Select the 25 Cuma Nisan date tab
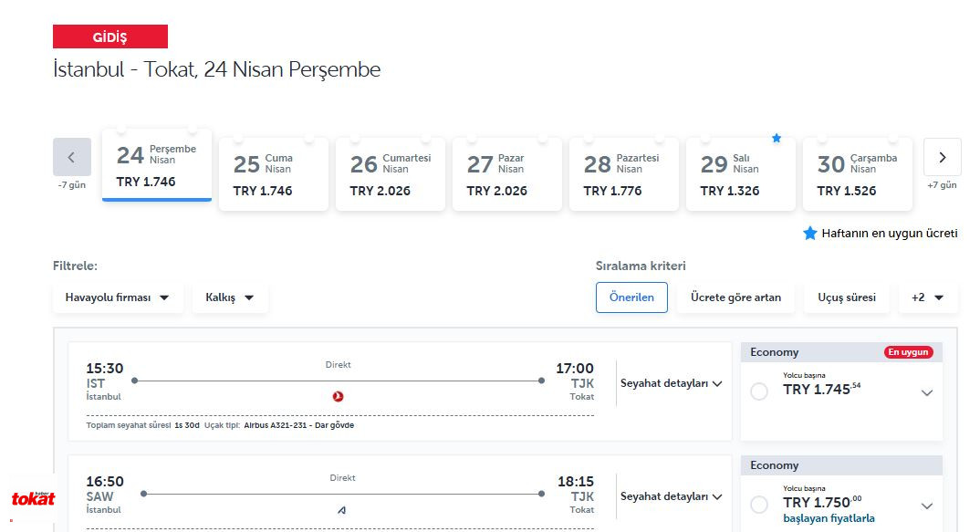 click(x=273, y=173)
